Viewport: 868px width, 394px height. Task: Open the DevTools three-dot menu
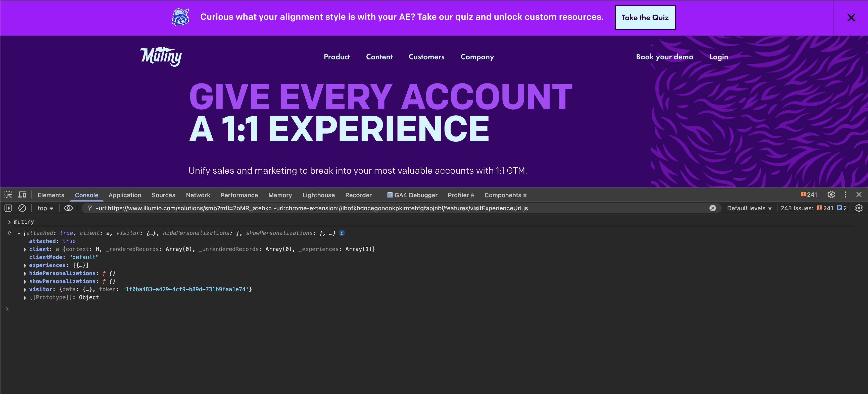pyautogui.click(x=845, y=195)
